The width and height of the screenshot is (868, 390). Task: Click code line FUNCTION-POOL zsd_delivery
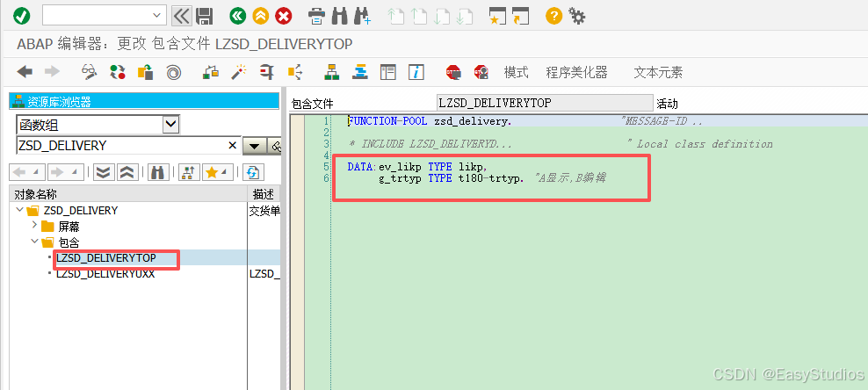(430, 121)
